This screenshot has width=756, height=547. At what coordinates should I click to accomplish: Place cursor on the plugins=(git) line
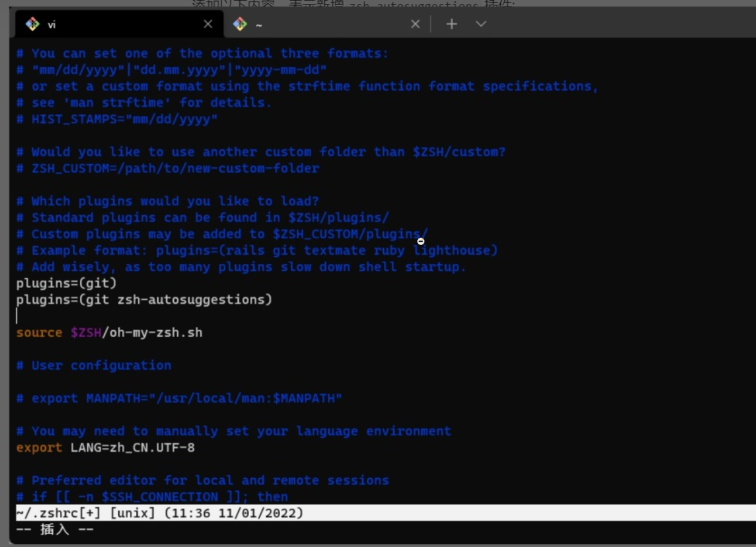(x=67, y=283)
